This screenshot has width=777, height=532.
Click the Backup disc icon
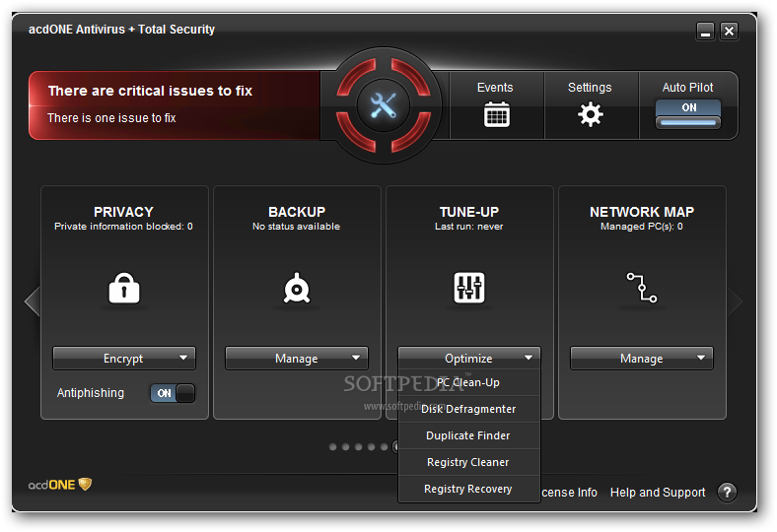297,288
